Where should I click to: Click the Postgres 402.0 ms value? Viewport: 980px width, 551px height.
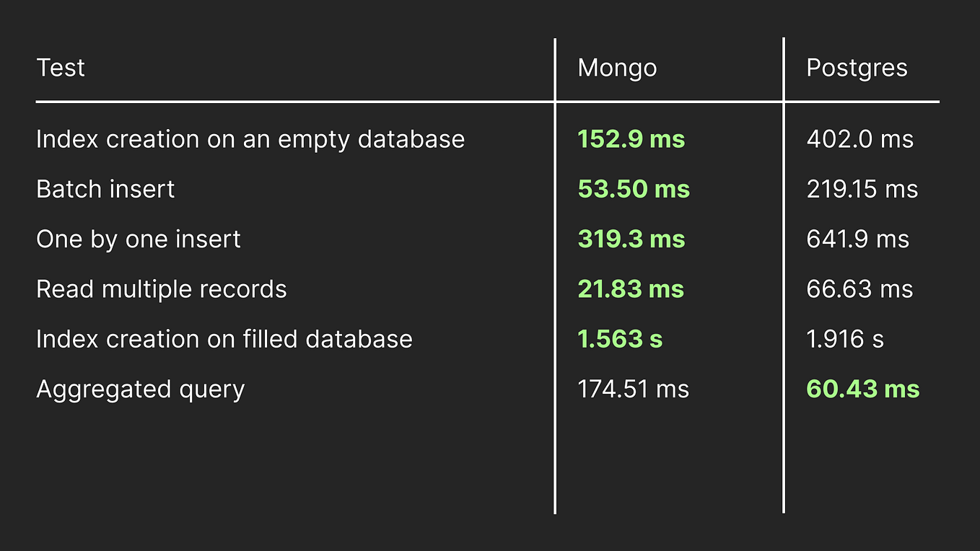point(859,139)
